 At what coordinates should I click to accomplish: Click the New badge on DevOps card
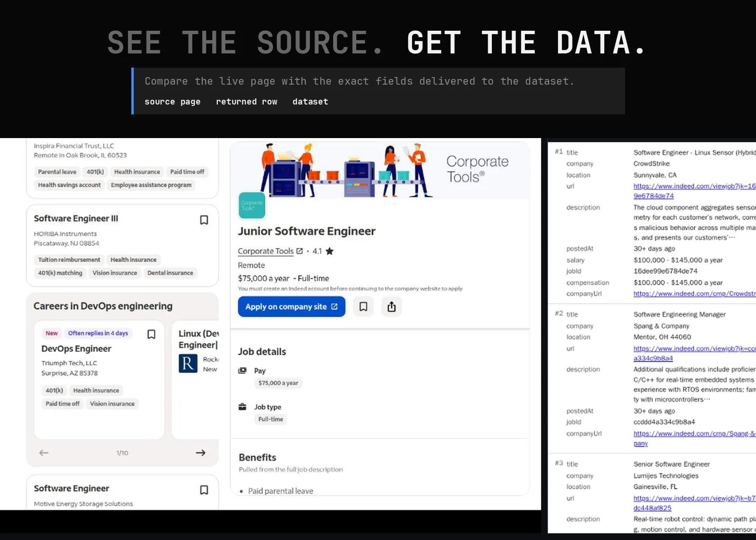click(52, 333)
